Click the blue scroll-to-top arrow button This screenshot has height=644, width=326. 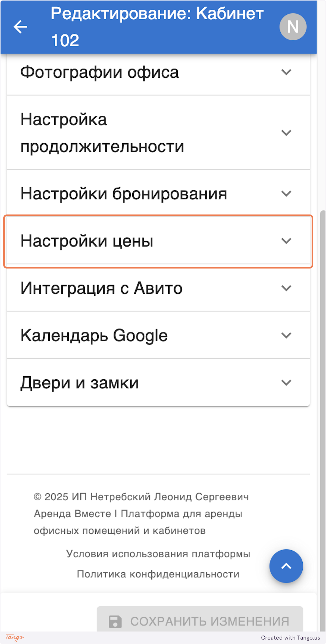[x=286, y=566]
